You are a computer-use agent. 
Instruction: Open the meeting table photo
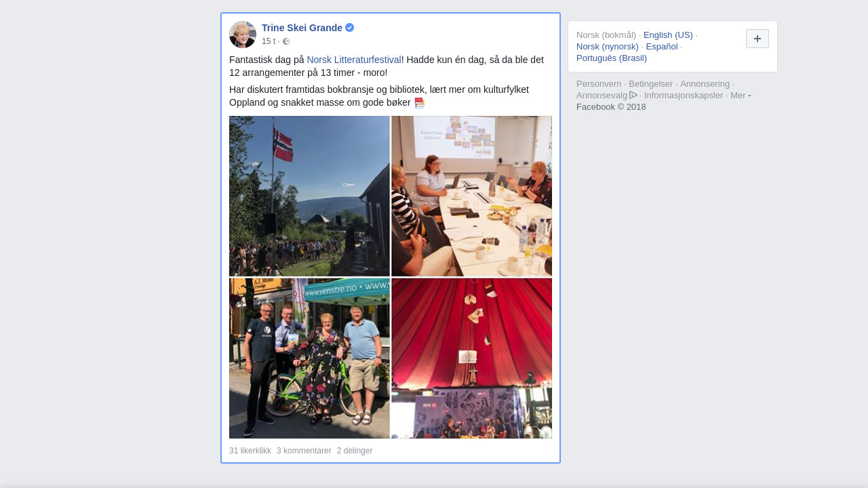(x=472, y=196)
